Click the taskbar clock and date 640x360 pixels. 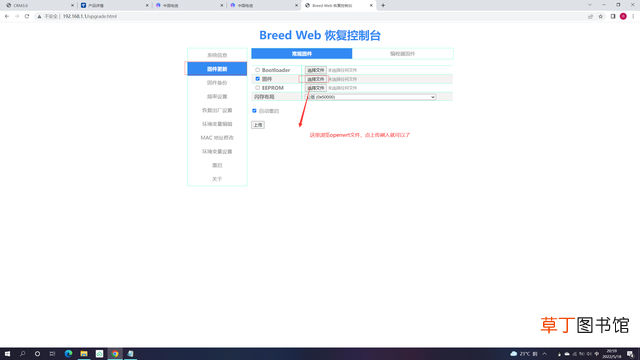(x=611, y=354)
